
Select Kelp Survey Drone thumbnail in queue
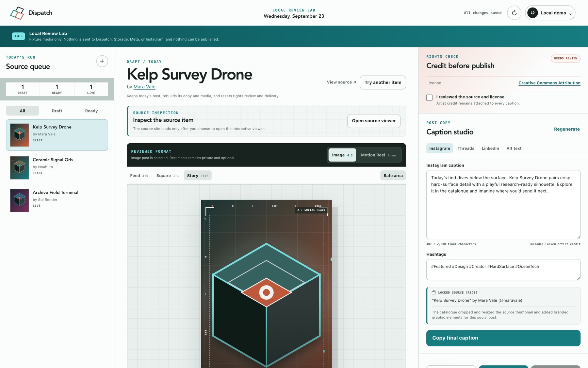(x=19, y=135)
